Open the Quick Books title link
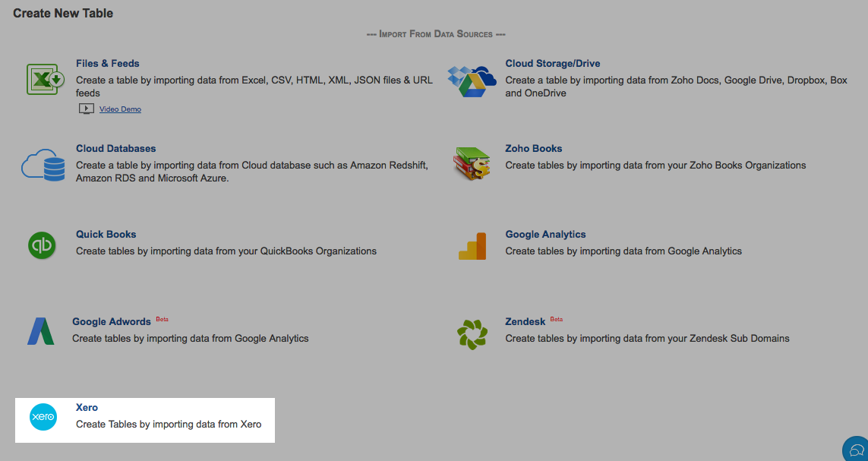This screenshot has width=868, height=461. 106,234
